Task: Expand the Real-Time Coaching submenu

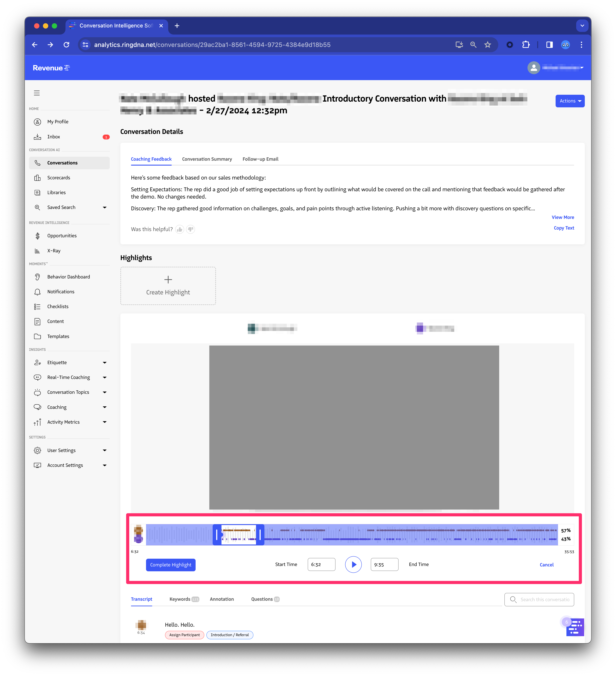Action: 105,378
